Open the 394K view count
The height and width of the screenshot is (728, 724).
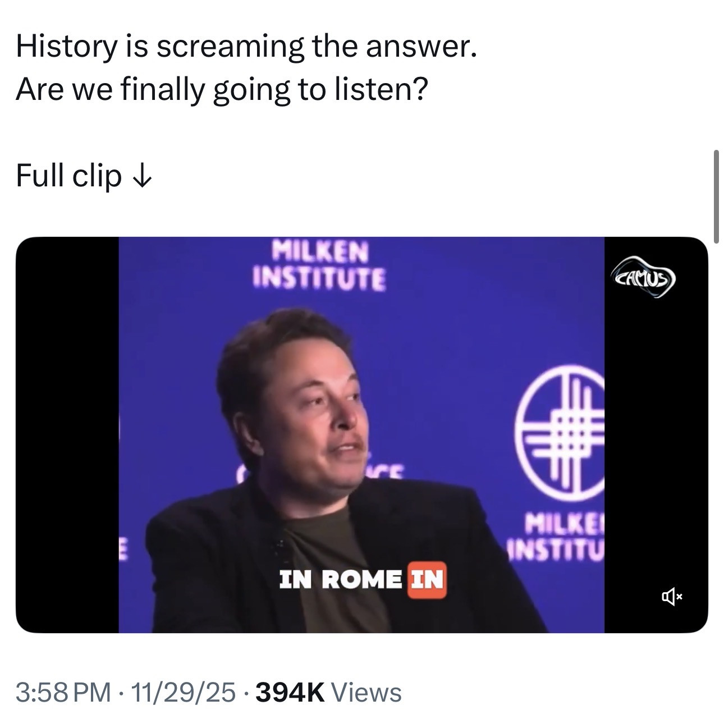290,693
